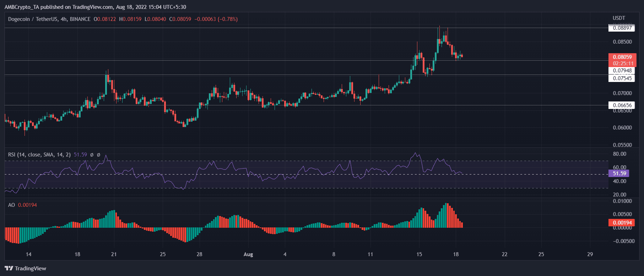This screenshot has width=644, height=276.
Task: Click the TradingView logo at bottom left
Action: click(26, 268)
